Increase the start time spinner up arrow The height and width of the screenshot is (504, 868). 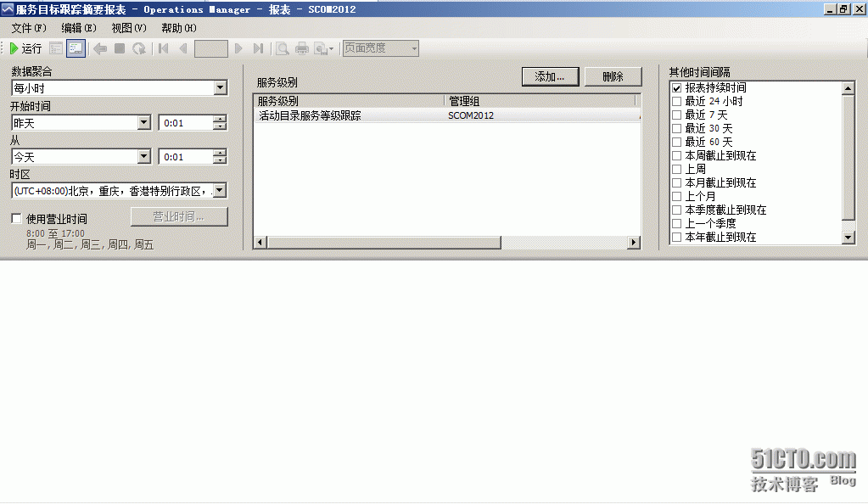(x=220, y=119)
